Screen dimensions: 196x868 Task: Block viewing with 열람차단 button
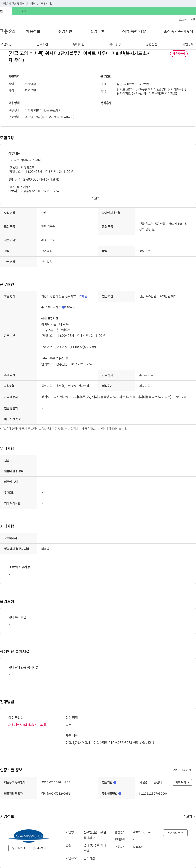(39, 848)
